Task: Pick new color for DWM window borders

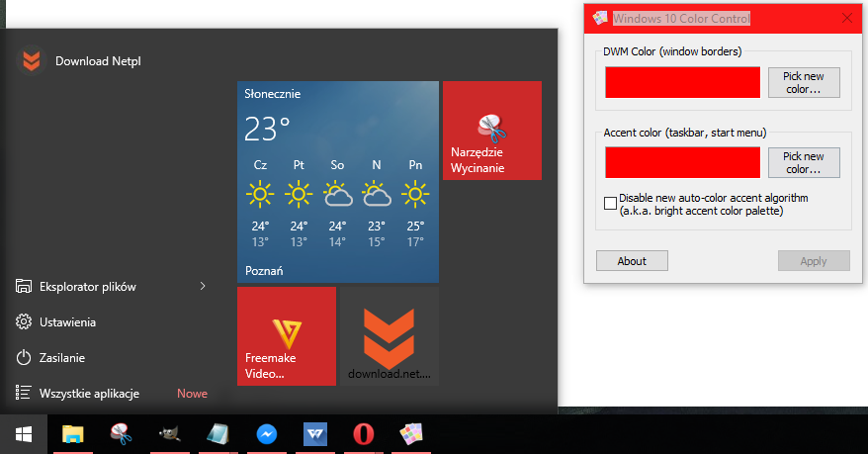Action: pos(804,82)
